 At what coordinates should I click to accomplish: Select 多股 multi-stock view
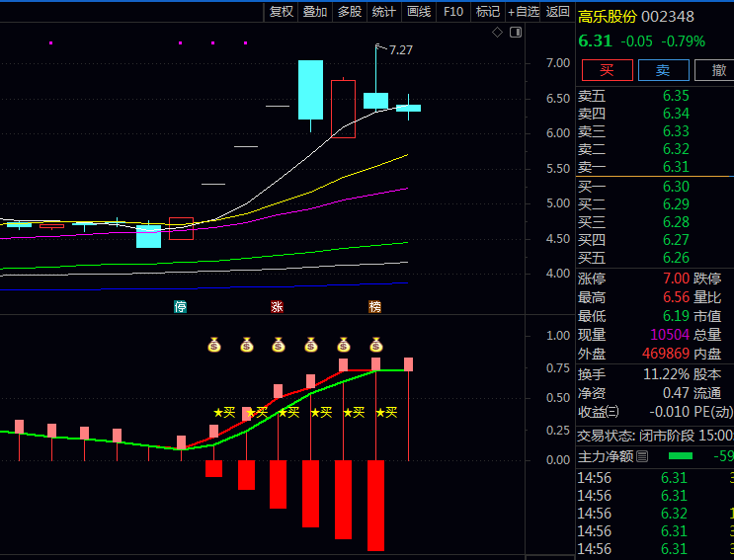[x=350, y=11]
